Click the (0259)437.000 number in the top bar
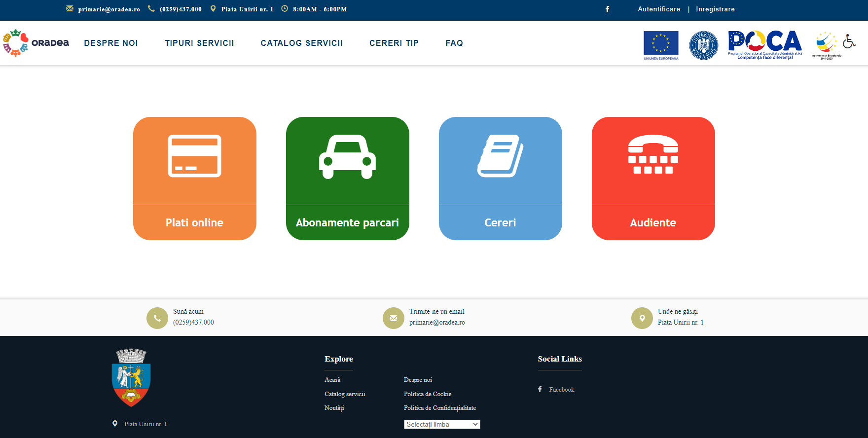This screenshot has height=438, width=868. coord(181,9)
